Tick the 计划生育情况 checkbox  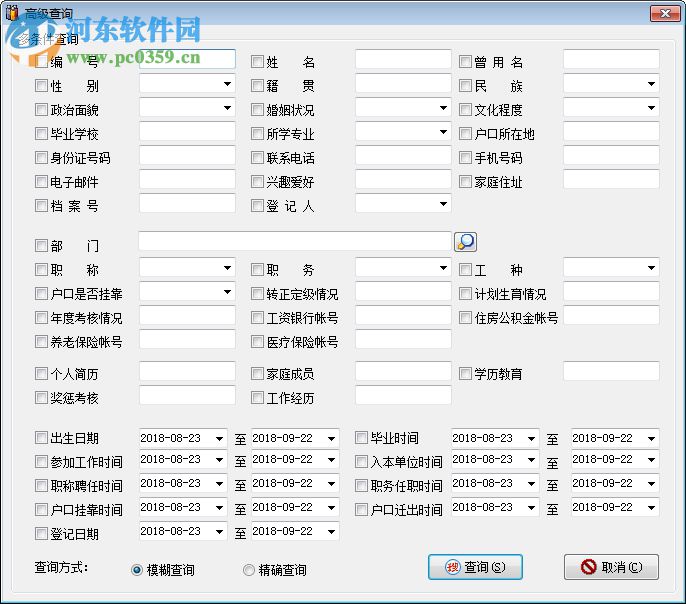465,293
